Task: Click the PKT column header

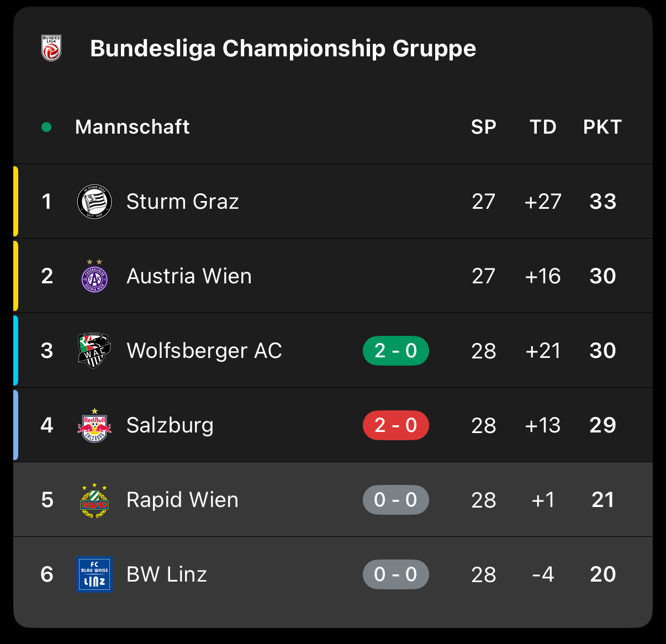Action: tap(602, 127)
